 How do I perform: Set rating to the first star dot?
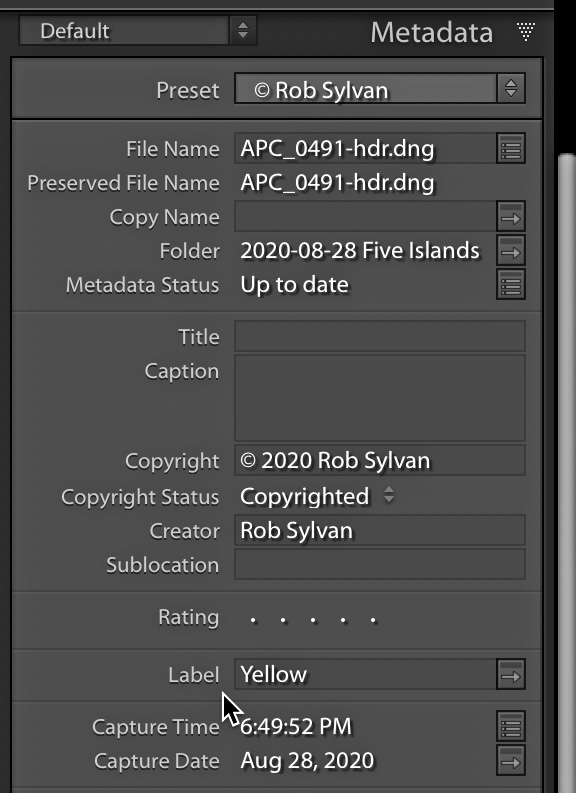click(x=253, y=620)
